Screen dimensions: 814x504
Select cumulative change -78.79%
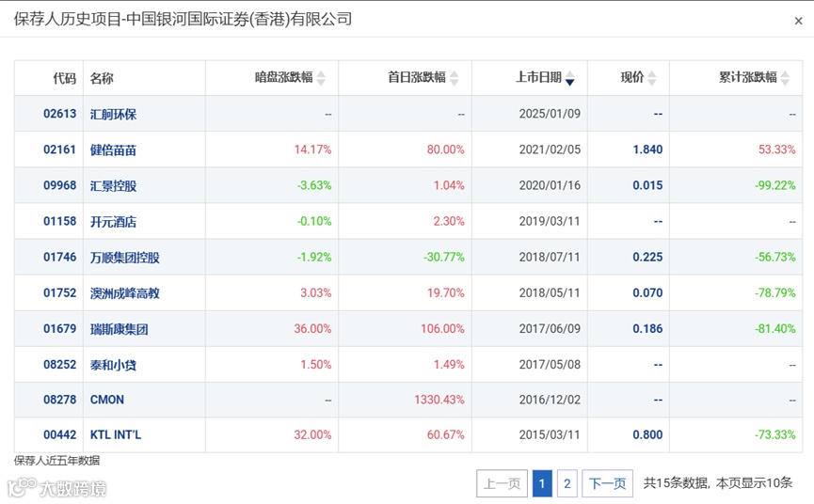point(775,292)
